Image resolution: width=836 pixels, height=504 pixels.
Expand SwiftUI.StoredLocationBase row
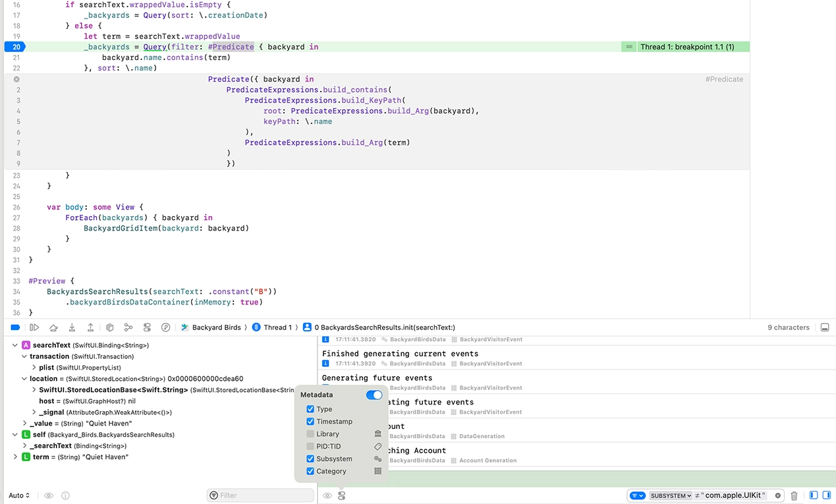[x=34, y=390]
